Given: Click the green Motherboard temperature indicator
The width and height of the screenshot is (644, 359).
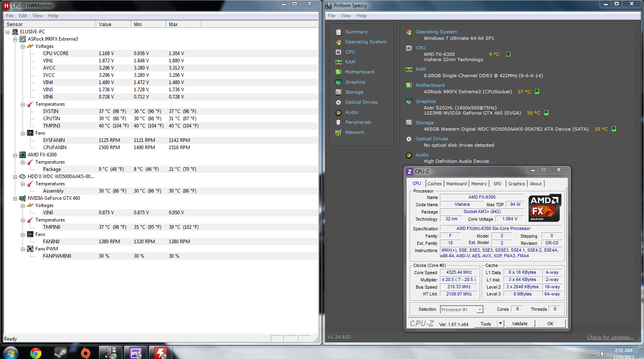Looking at the screenshot, I should coord(537,91).
